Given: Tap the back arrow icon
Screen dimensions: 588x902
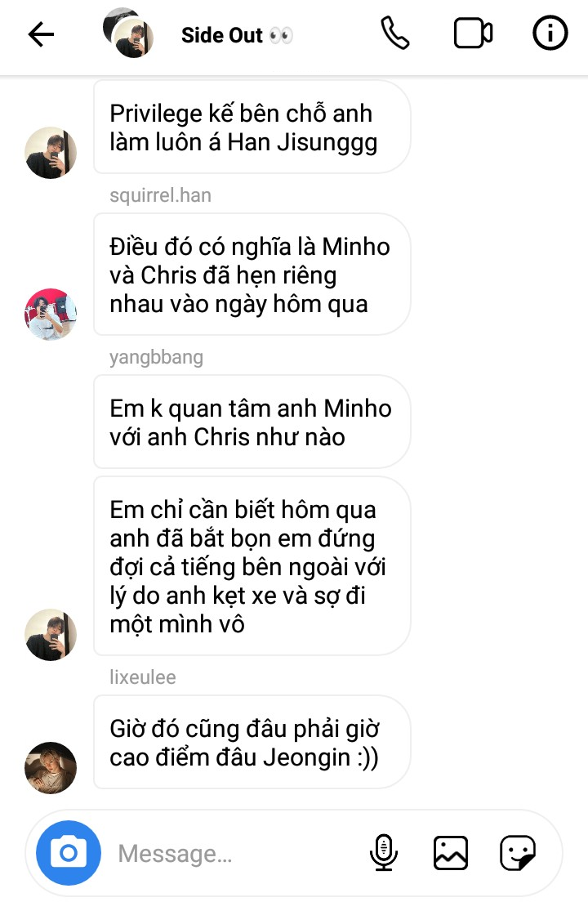Looking at the screenshot, I should pyautogui.click(x=42, y=34).
